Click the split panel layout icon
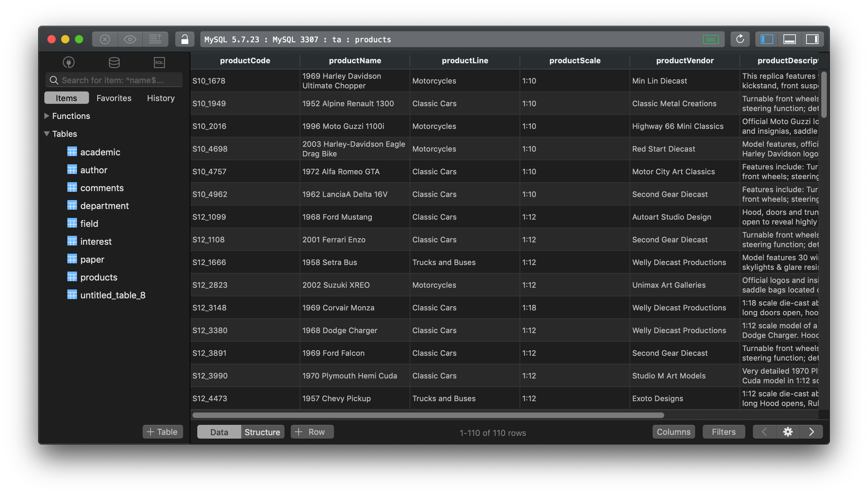The height and width of the screenshot is (495, 868). pyautogui.click(x=789, y=39)
